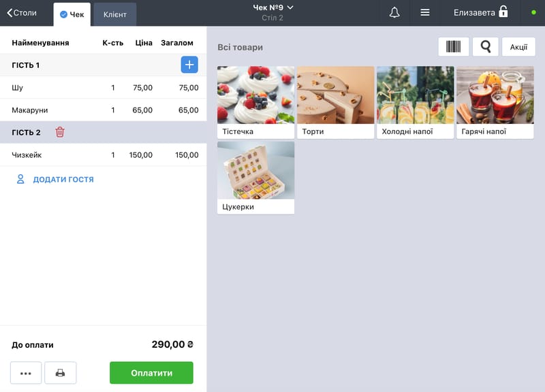
Task: Delete Guest 2 with trash icon
Action: (60, 132)
